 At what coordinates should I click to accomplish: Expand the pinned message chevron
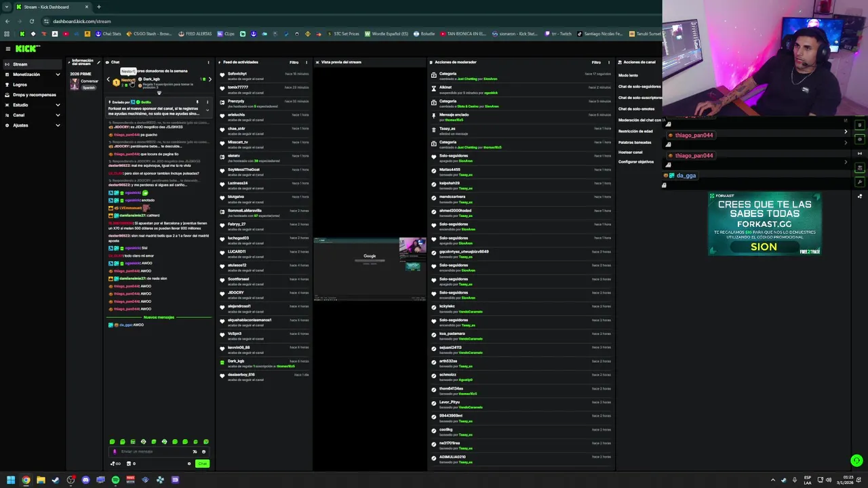pyautogui.click(x=208, y=110)
